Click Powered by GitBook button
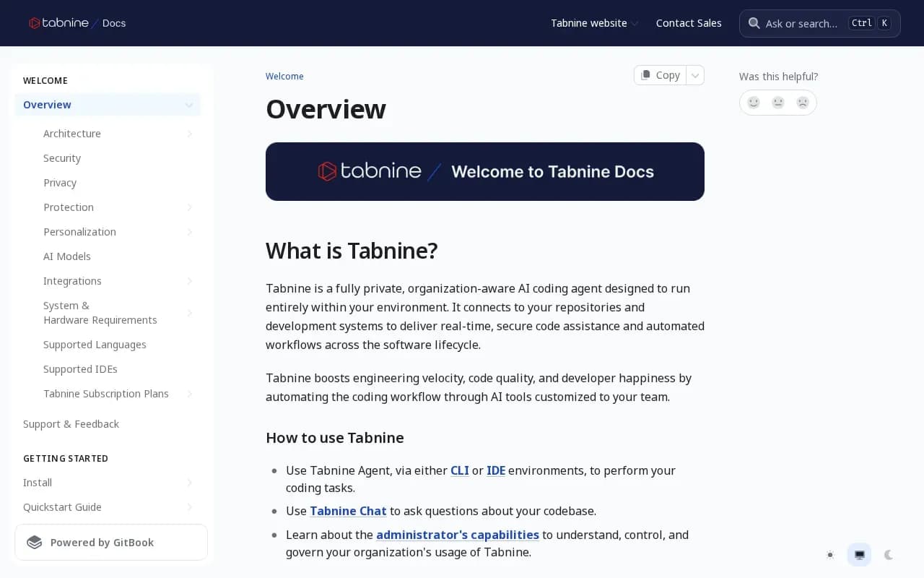Image resolution: width=924 pixels, height=578 pixels. 111,543
